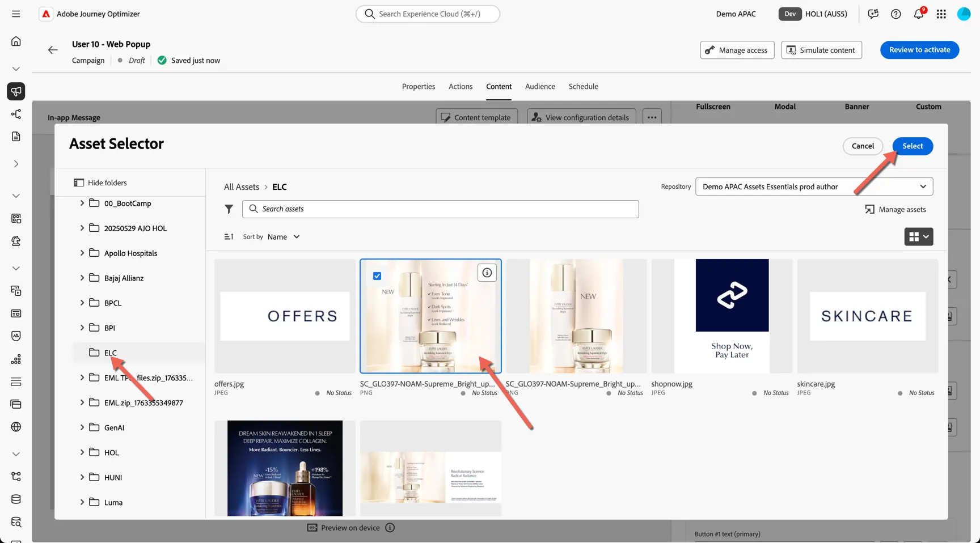Click Hide folders panel toggle
Viewport: 980px width, 543px height.
pyautogui.click(x=100, y=183)
